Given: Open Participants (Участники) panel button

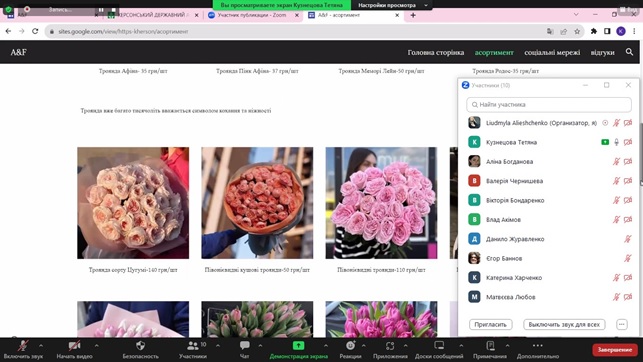Looking at the screenshot, I should pyautogui.click(x=193, y=350).
